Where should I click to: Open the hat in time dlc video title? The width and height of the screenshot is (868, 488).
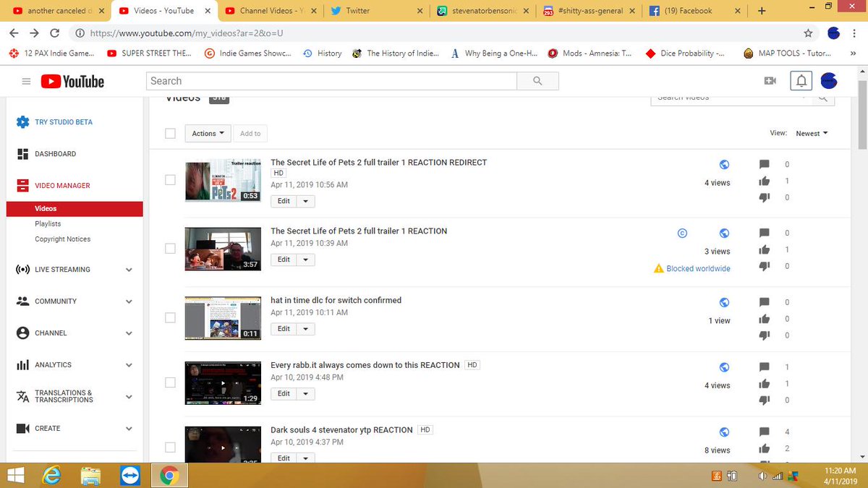tap(336, 300)
